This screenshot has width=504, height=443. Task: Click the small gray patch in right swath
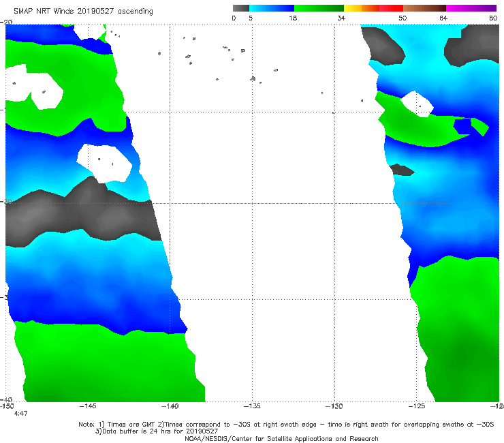click(402, 170)
